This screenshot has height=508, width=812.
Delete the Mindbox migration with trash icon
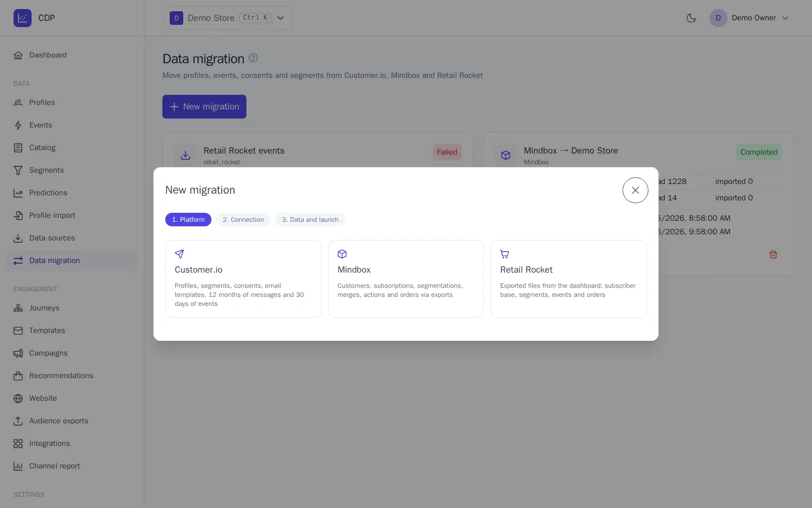coord(773,255)
